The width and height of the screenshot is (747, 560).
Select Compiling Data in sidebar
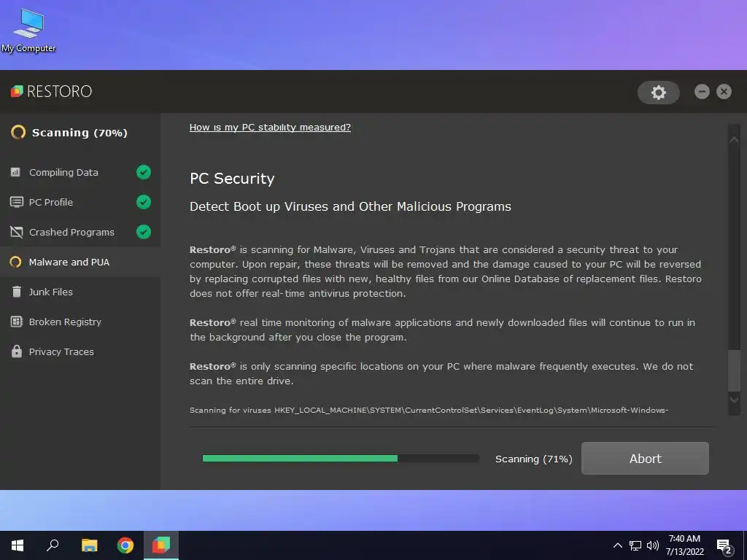coord(80,172)
